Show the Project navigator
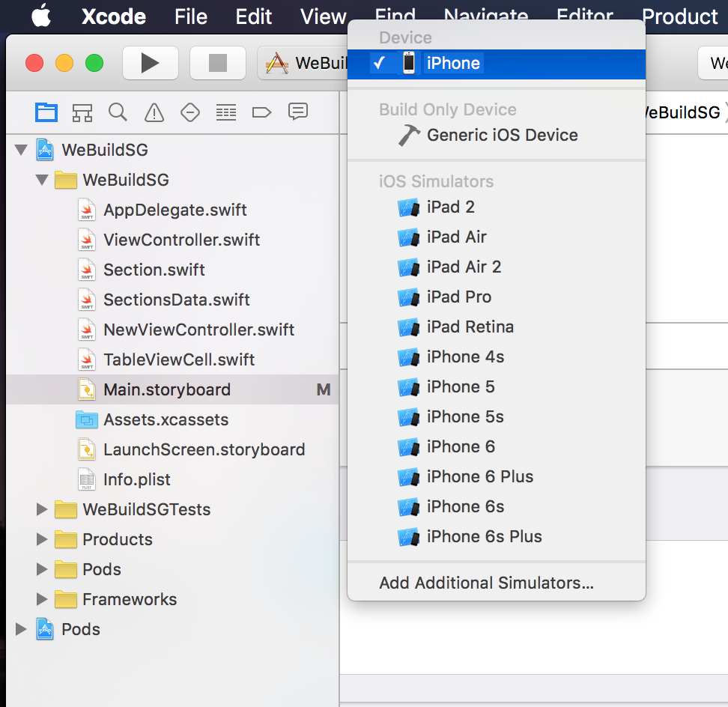728x707 pixels. [46, 112]
